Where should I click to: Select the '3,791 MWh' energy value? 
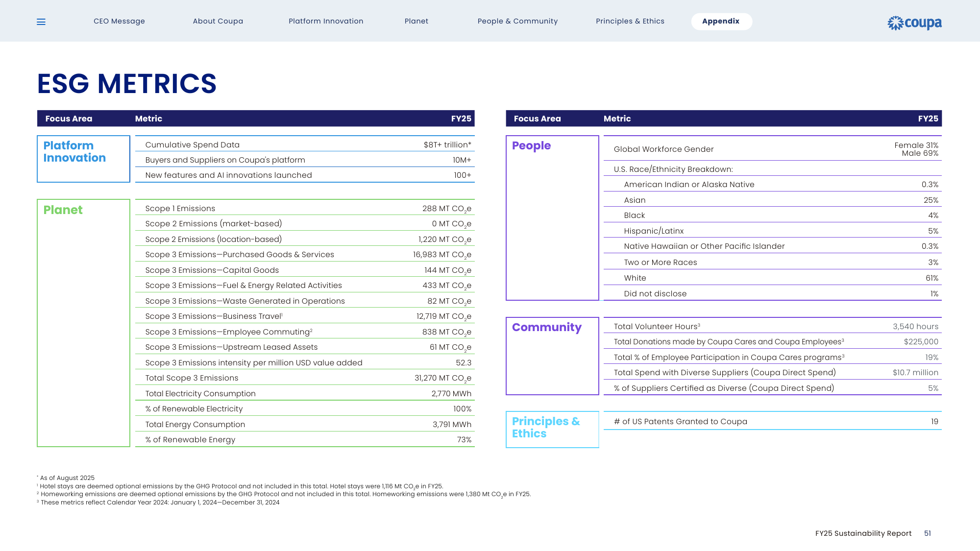[452, 425]
